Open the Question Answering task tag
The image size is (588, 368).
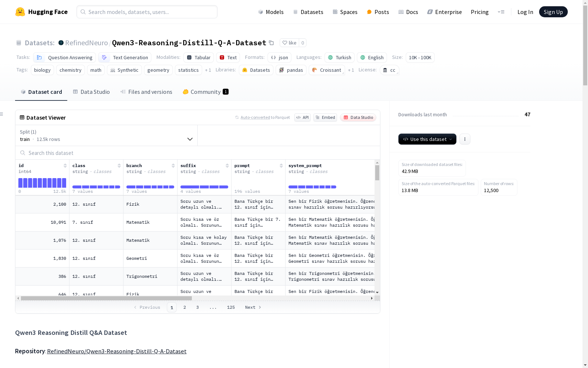click(64, 57)
